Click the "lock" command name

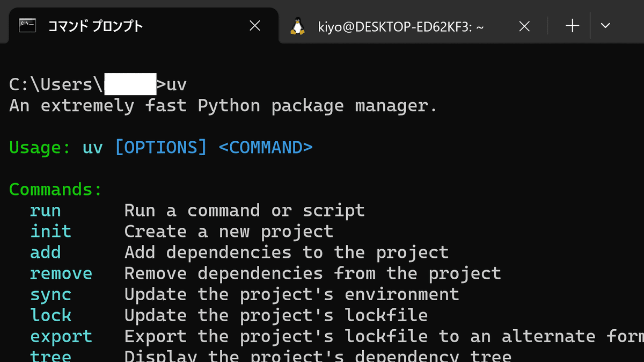tap(51, 315)
